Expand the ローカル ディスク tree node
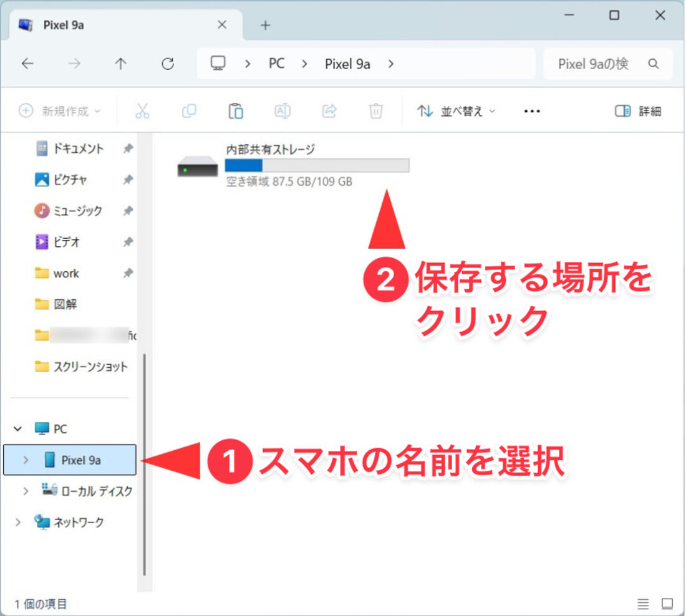The image size is (686, 616). pyautogui.click(x=26, y=491)
